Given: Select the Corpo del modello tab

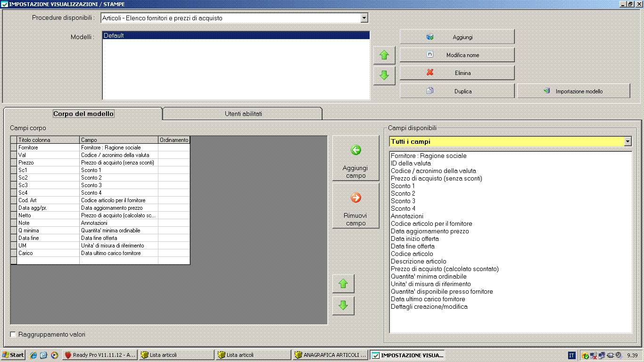Looking at the screenshot, I should coord(83,114).
